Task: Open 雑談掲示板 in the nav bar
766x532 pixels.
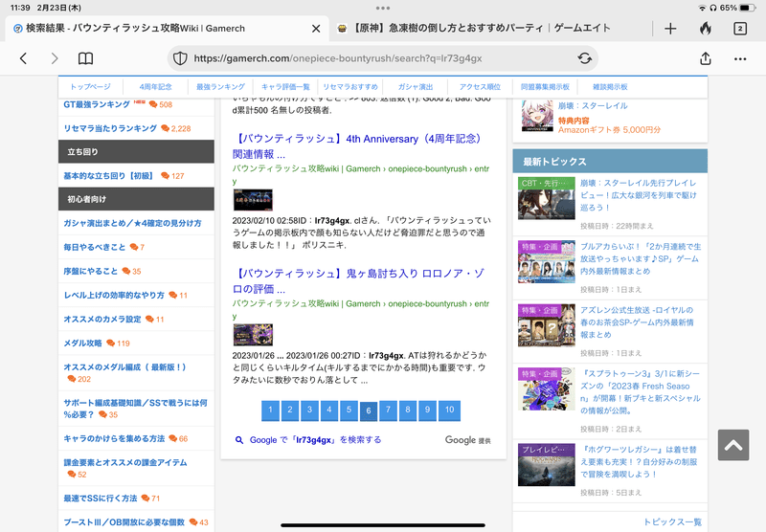Action: click(x=610, y=87)
